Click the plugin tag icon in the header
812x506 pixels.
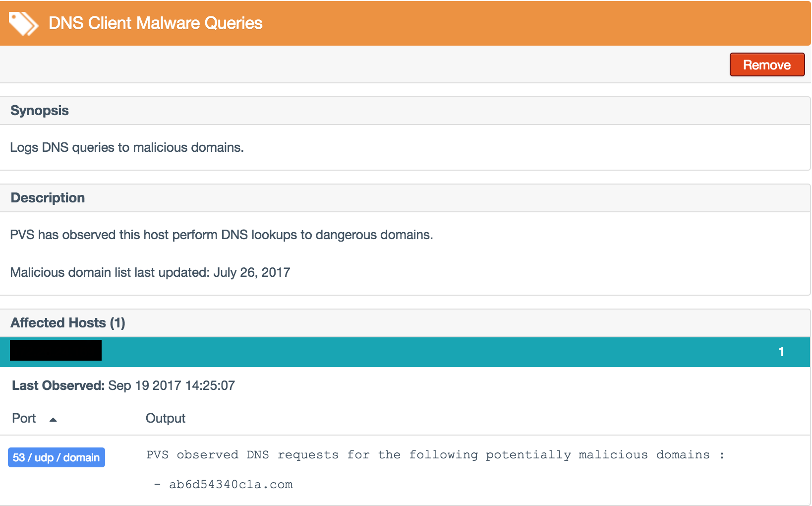pyautogui.click(x=23, y=23)
